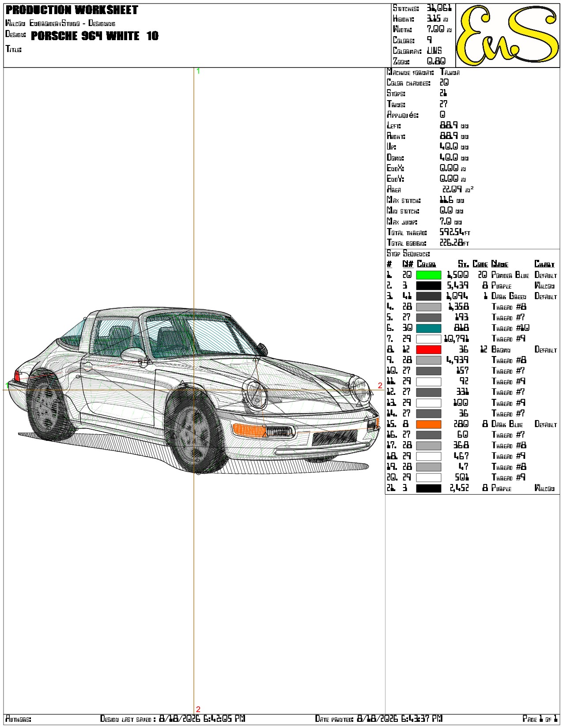This screenshot has width=563, height=728.
Task: Click the Trims value 27
Action: click(443, 104)
